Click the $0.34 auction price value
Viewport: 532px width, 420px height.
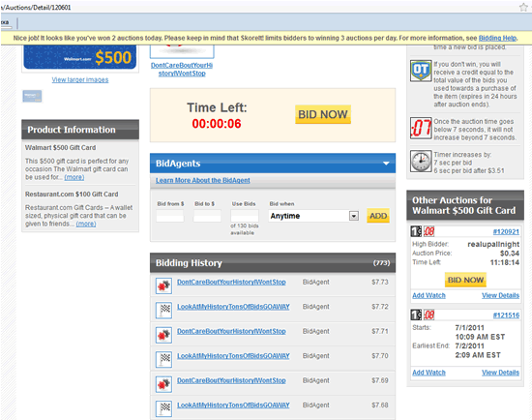pos(510,254)
